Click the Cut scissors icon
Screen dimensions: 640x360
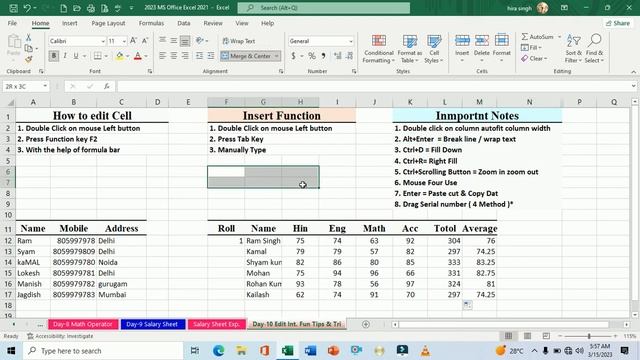(29, 38)
